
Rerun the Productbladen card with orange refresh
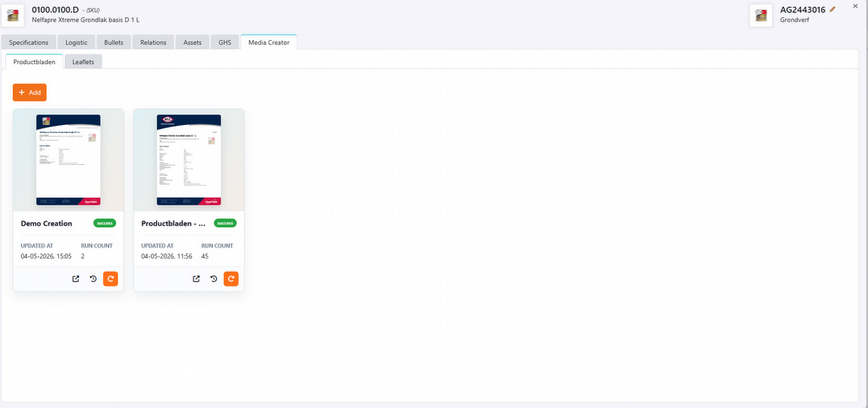[231, 279]
